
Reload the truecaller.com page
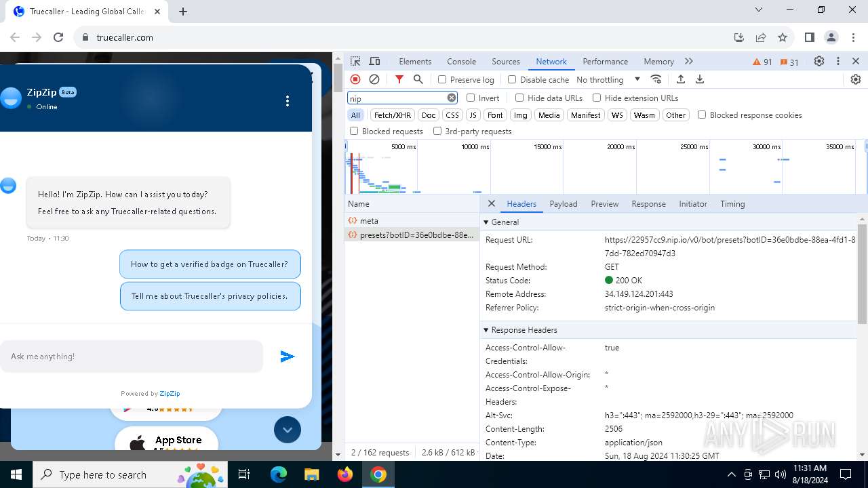coord(58,37)
